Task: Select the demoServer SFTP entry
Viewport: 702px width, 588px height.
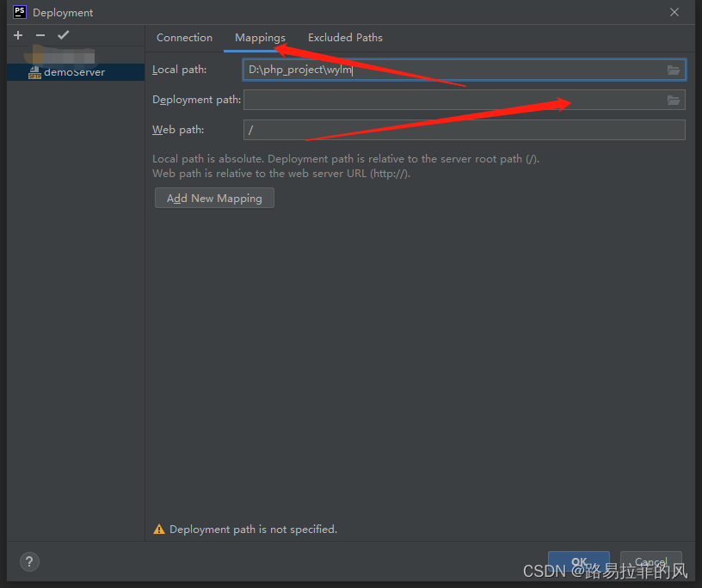Action: pos(75,72)
